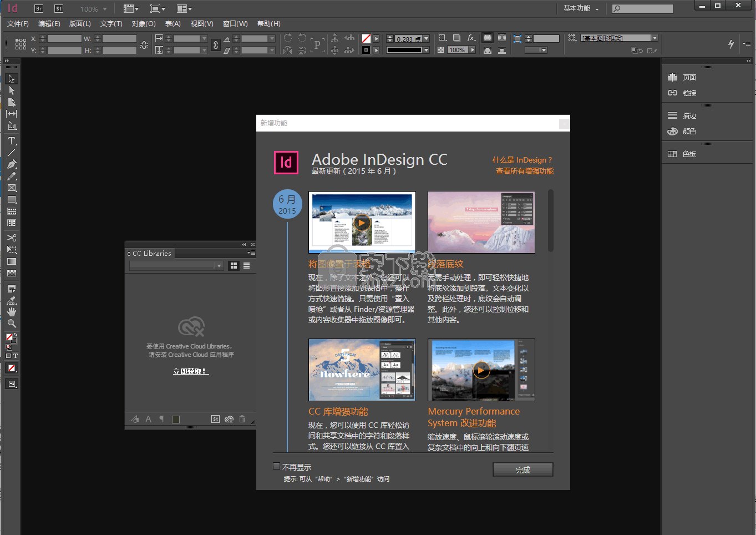The width and height of the screenshot is (756, 535).
Task: Select the Gap tool
Action: click(12, 114)
